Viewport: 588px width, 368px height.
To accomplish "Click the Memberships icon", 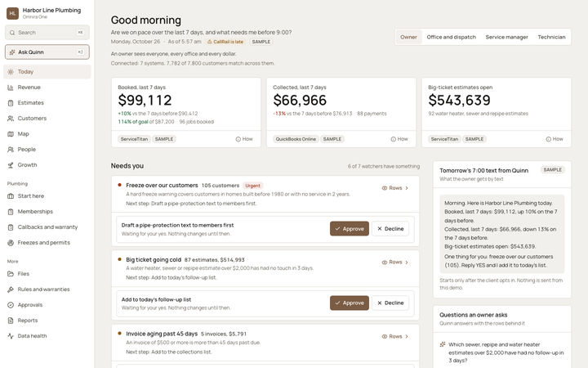I will (x=11, y=212).
